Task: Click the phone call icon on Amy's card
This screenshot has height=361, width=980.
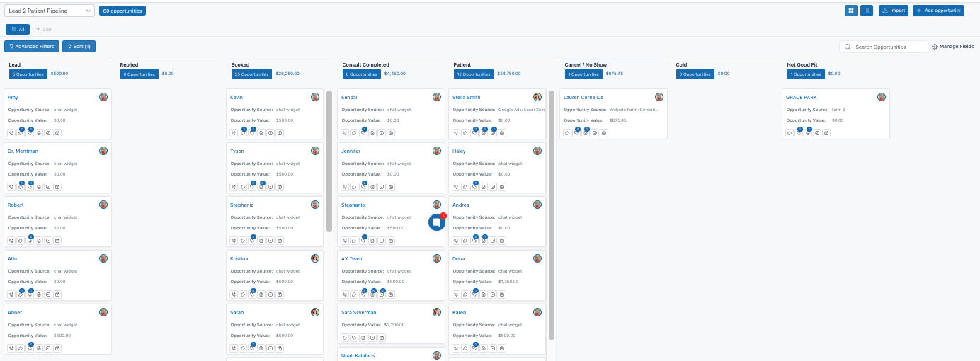Action: pos(11,133)
